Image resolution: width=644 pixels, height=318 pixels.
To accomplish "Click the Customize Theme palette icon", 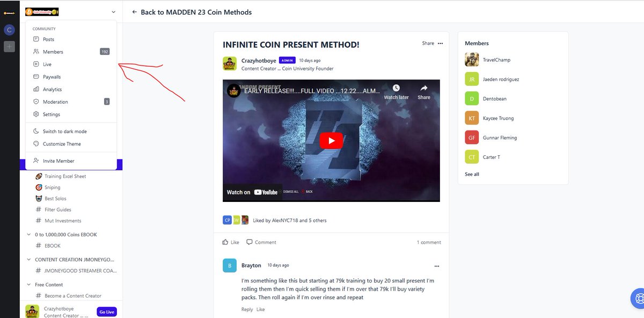I will 36,144.
